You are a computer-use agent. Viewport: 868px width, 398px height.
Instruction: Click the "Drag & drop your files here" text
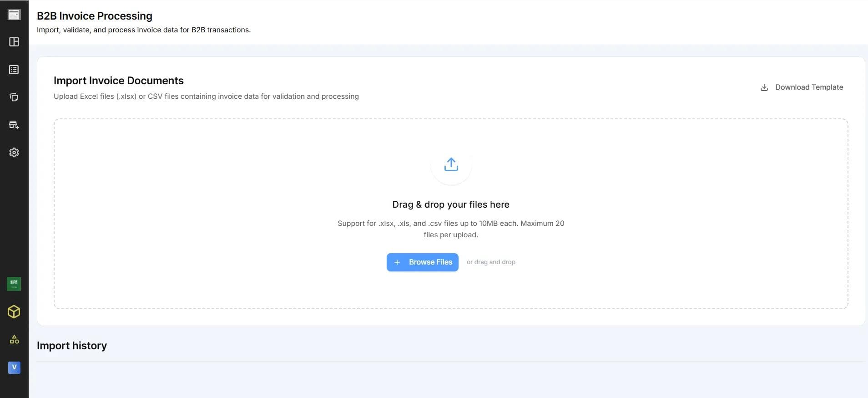[451, 204]
